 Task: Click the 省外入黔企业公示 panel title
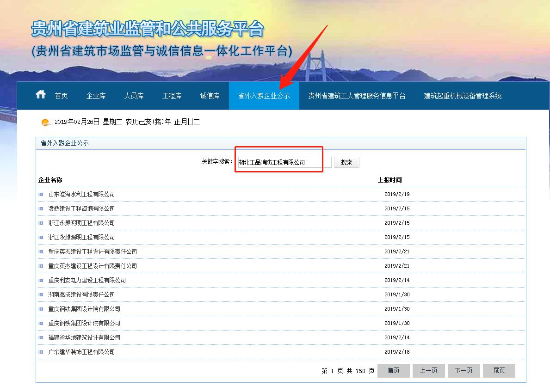(65, 143)
